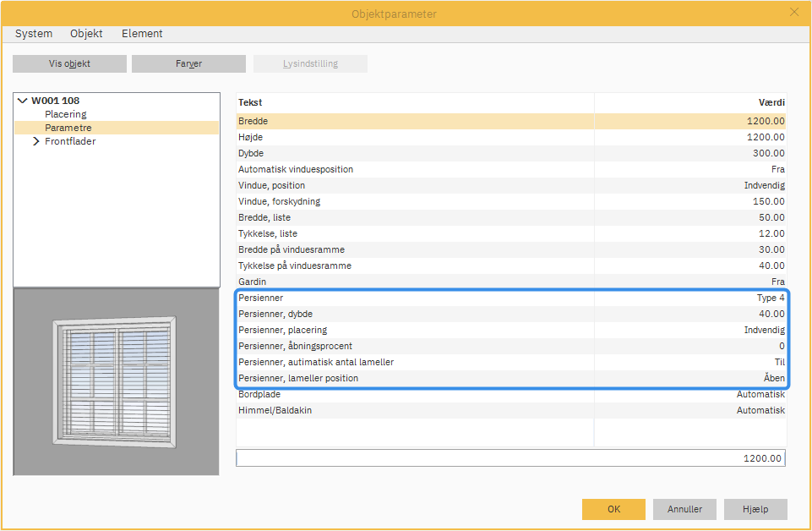This screenshot has height=531, width=812.
Task: Confirm with the OK button
Action: click(613, 509)
